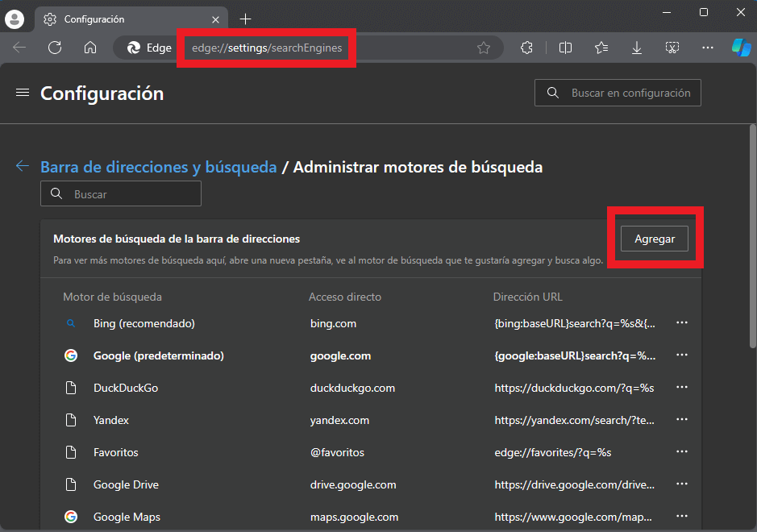The width and height of the screenshot is (757, 532).
Task: Focus the address bar URL edge://settings/searchEngines
Action: 267,48
